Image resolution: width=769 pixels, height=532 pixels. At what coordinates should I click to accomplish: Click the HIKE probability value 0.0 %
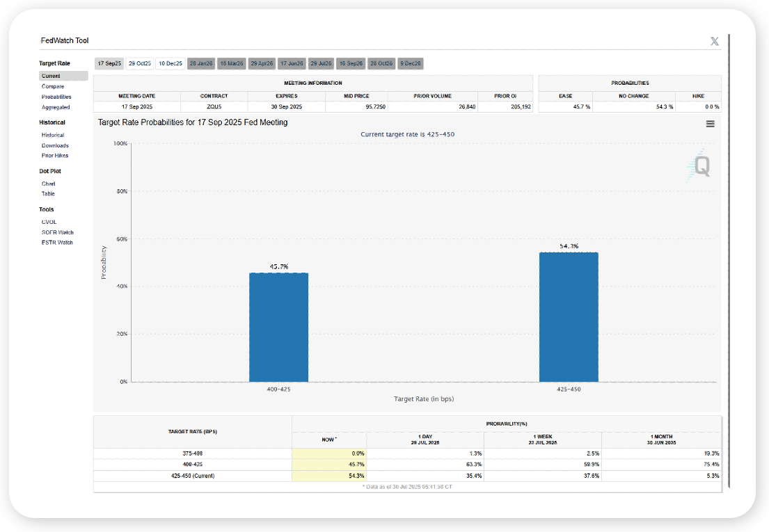point(712,107)
